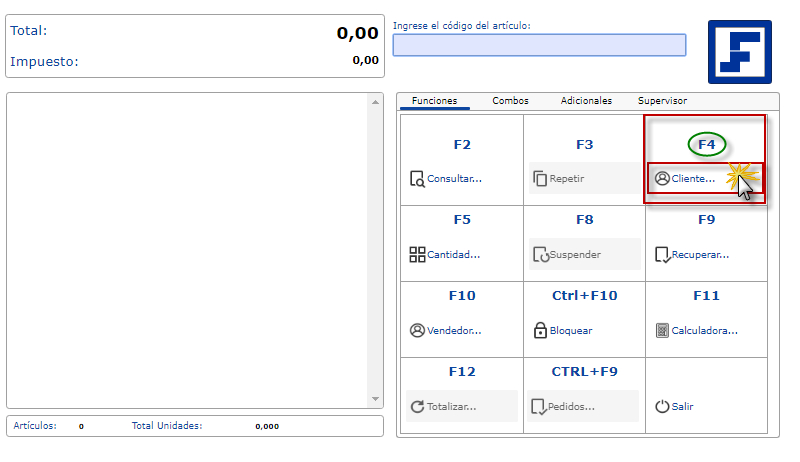Click the Cantidad grid icon
800x462 pixels.
tap(417, 254)
